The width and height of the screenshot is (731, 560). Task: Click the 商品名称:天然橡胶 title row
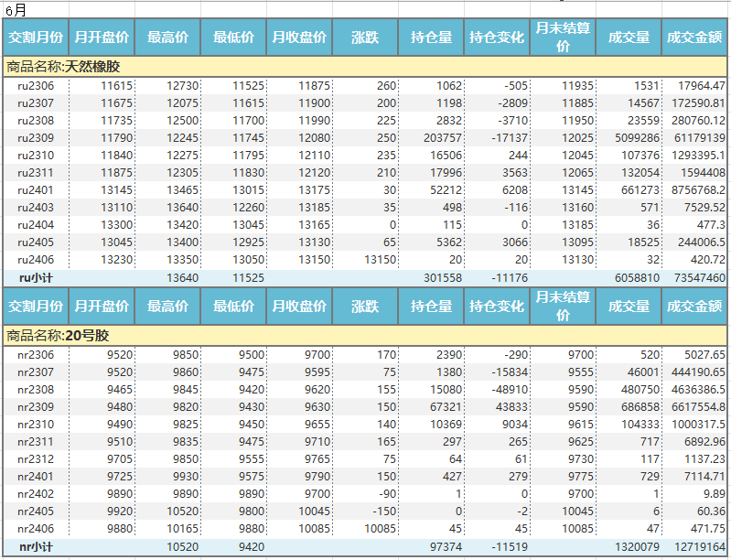[x=365, y=67]
